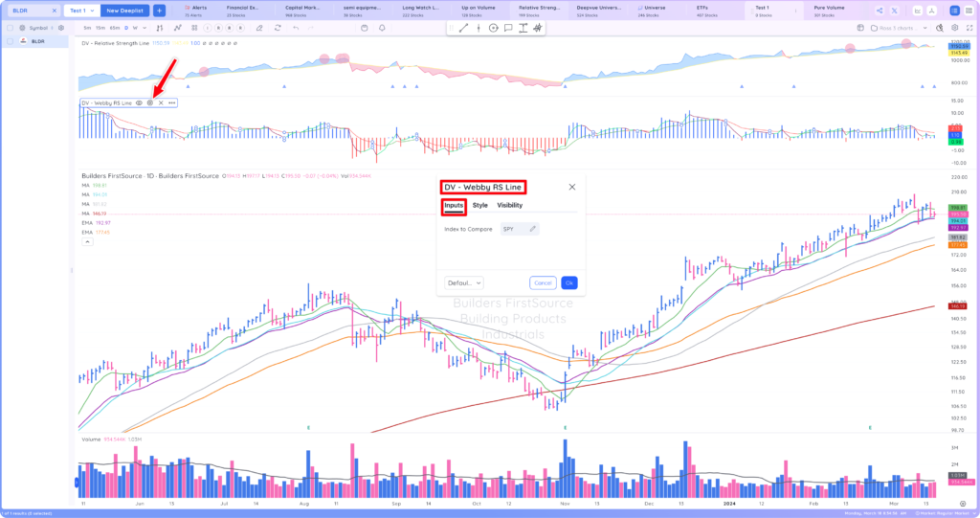Image resolution: width=980 pixels, height=518 pixels.
Task: Open the Test 1 list tab options dots
Action: pos(795,11)
